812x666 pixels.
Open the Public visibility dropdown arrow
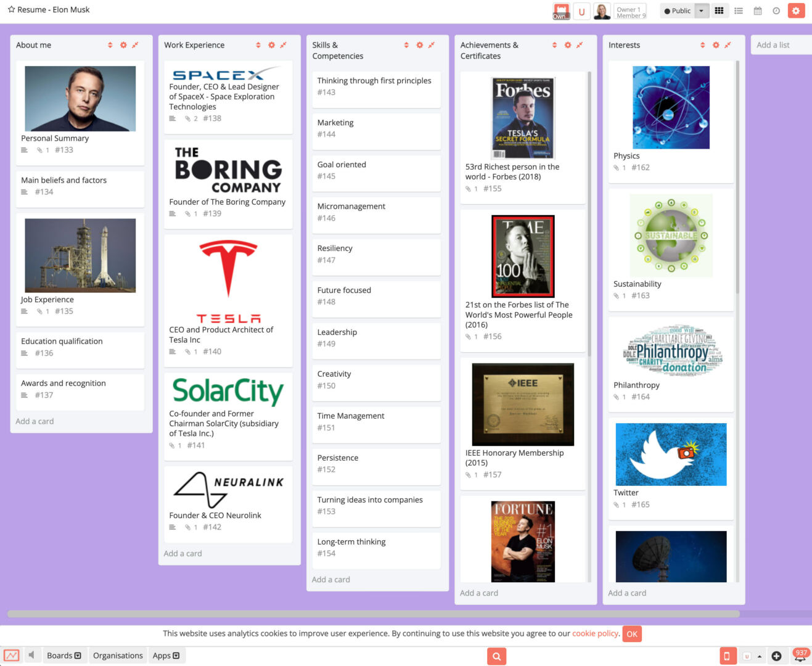pyautogui.click(x=702, y=10)
